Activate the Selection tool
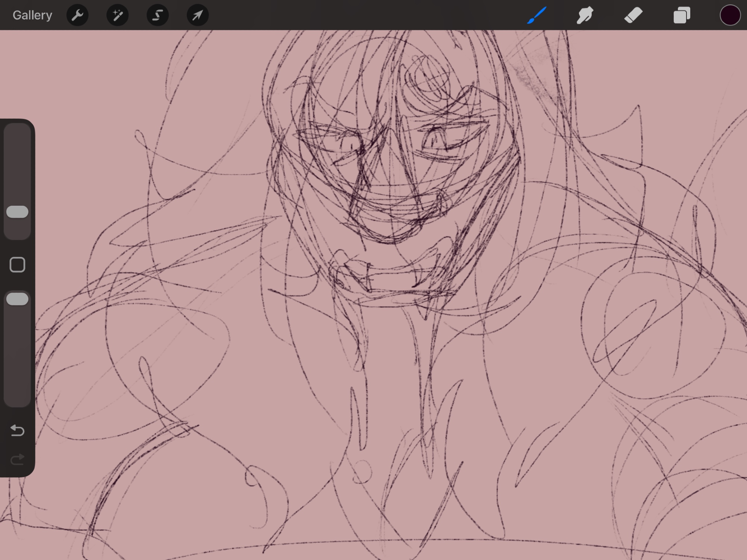Viewport: 747px width, 560px height. (158, 15)
